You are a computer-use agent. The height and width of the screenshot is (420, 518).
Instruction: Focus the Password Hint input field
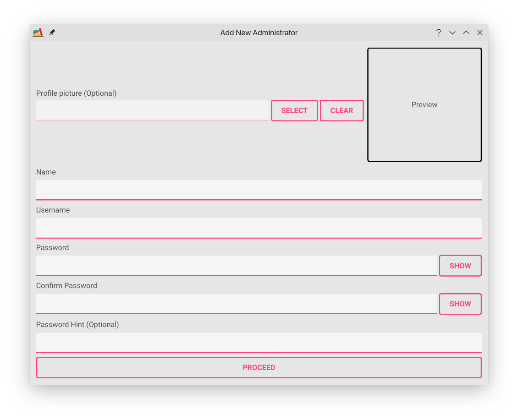point(259,343)
